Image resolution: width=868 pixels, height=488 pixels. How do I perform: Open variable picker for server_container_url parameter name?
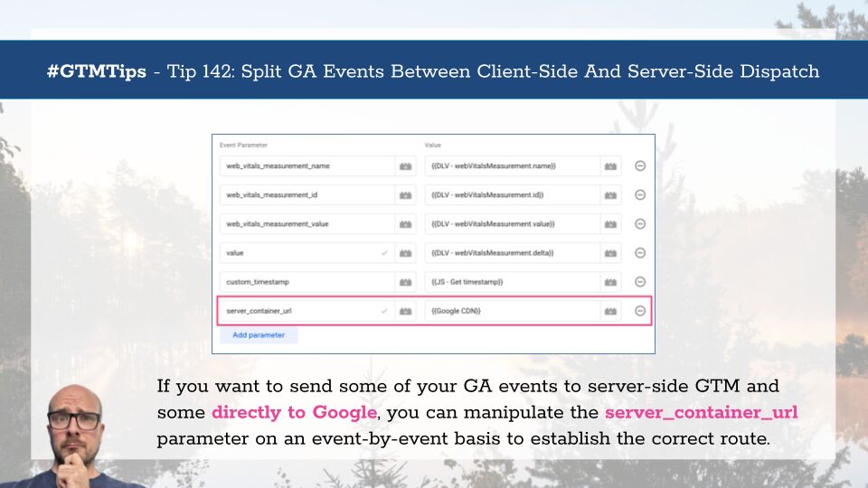point(406,311)
